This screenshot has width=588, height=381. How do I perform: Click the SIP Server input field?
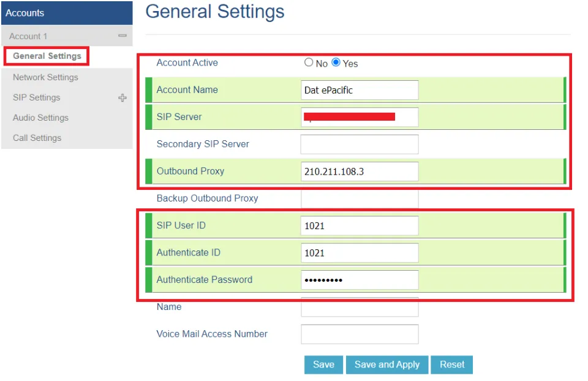point(360,117)
